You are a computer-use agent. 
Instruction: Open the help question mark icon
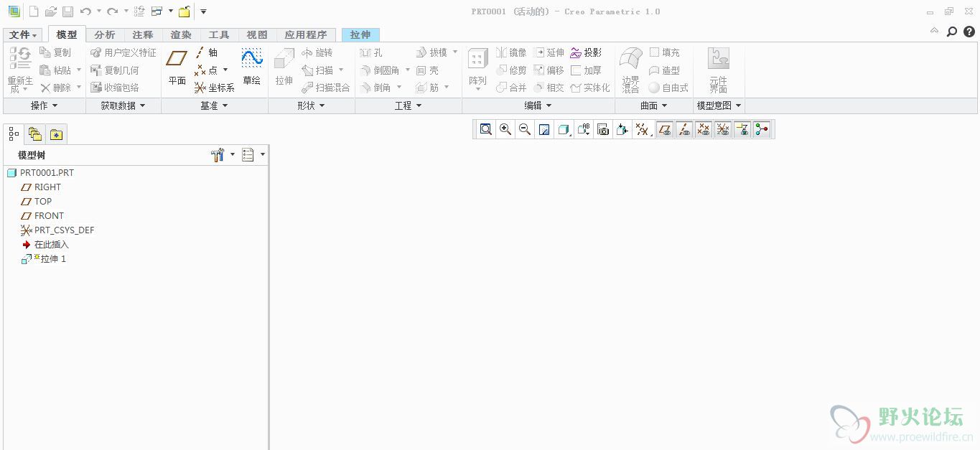969,32
